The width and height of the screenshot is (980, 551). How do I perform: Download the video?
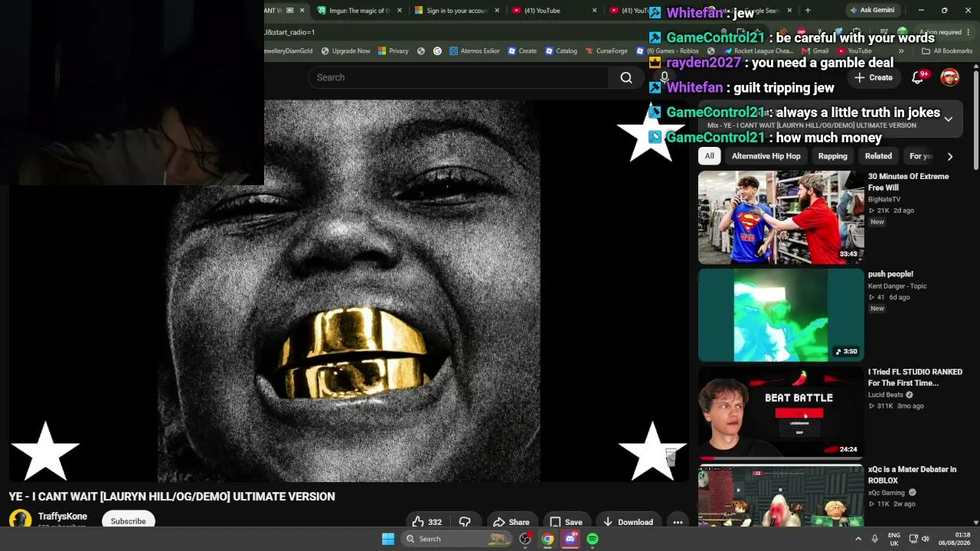[x=628, y=522]
